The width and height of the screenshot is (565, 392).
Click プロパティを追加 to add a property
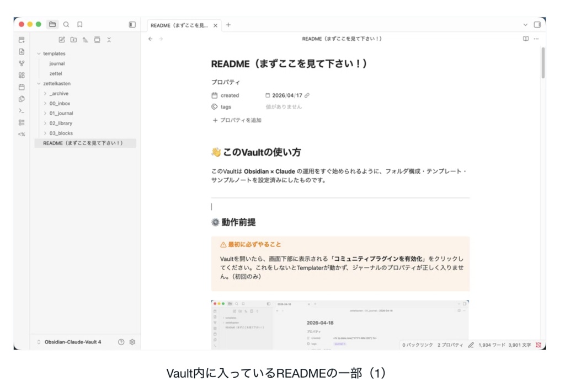click(237, 120)
